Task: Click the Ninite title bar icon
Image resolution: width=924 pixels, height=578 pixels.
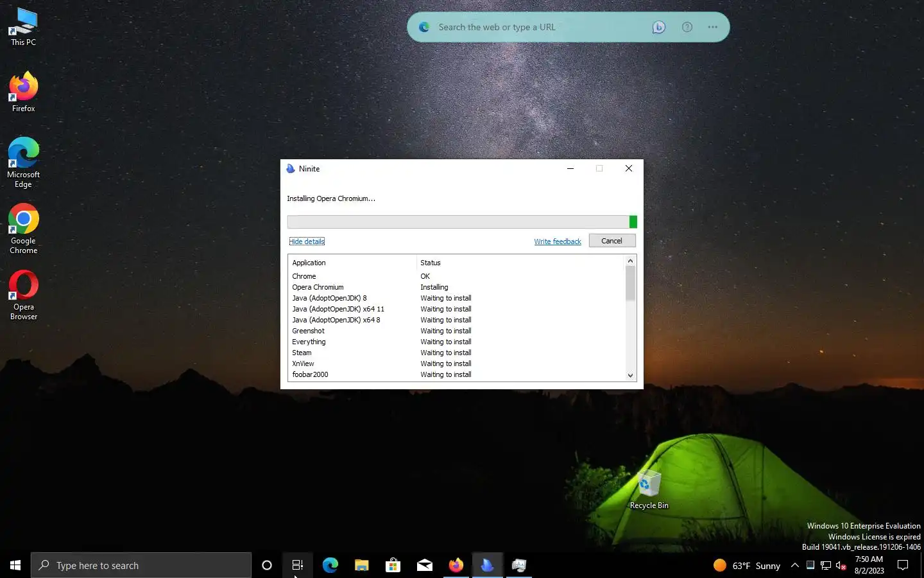Action: click(291, 168)
